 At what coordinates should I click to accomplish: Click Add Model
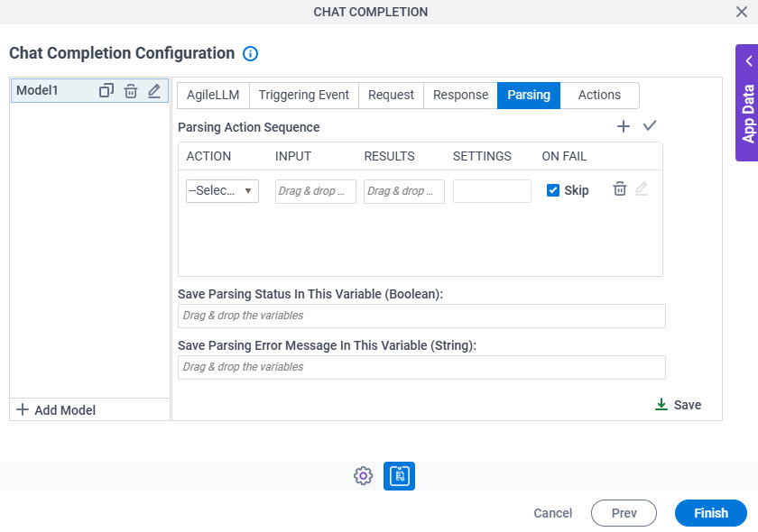pyautogui.click(x=56, y=410)
